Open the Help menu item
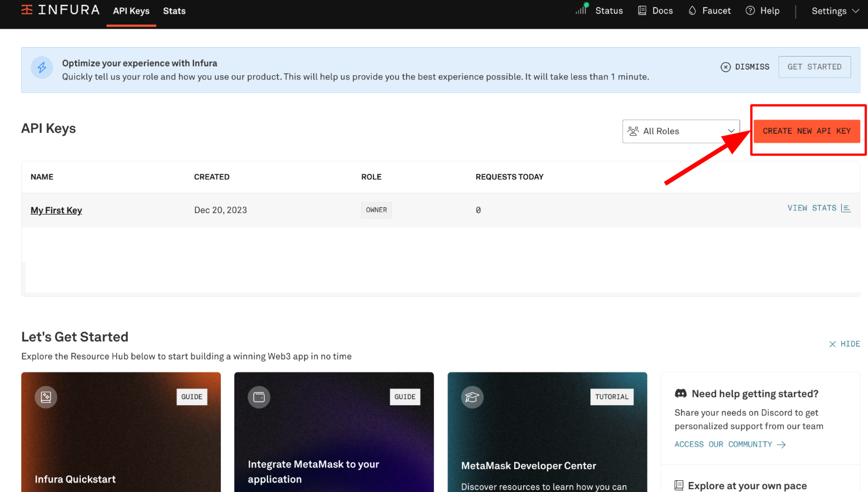Screen dimensions: 868x492 pos(770,11)
